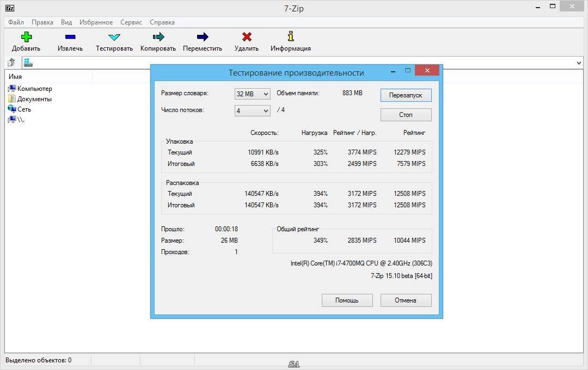Screen dimensions: 588x370
Task: Select Сеть in the file list
Action: (20, 109)
